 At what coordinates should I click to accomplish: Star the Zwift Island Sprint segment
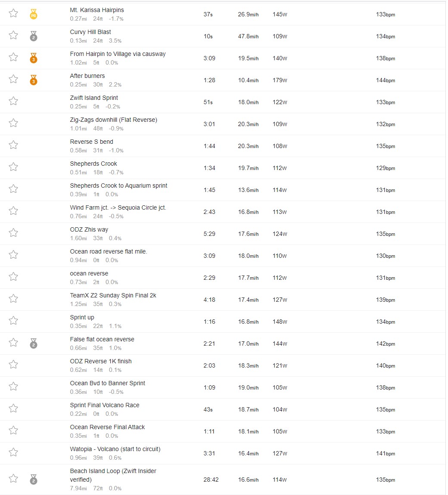coord(13,101)
